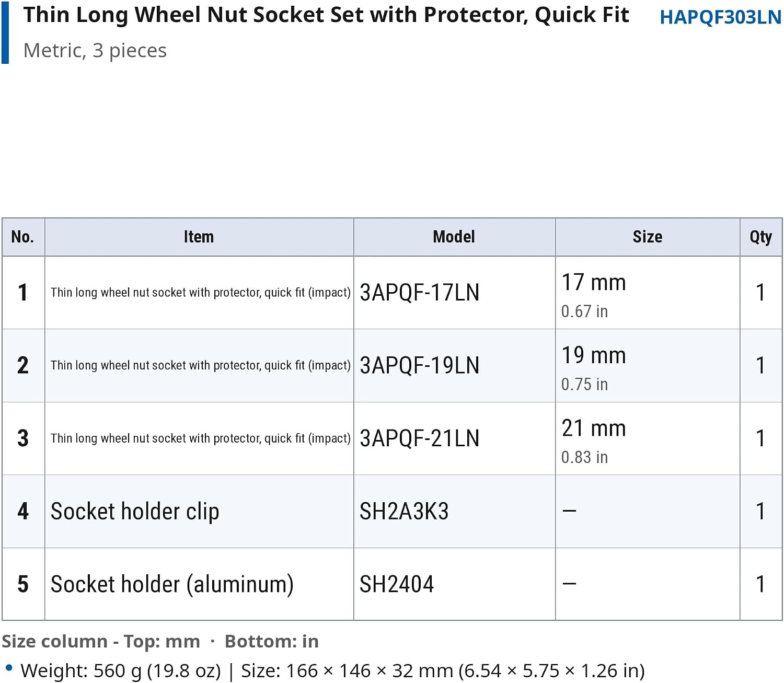Click the '19 mm' size value
This screenshot has width=784, height=683.
[x=594, y=355]
